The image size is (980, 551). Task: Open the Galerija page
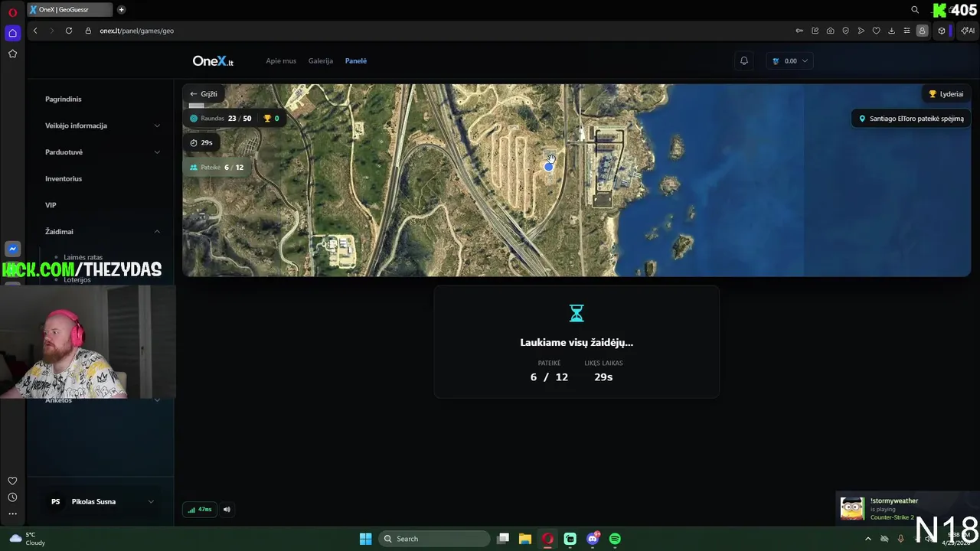(321, 61)
